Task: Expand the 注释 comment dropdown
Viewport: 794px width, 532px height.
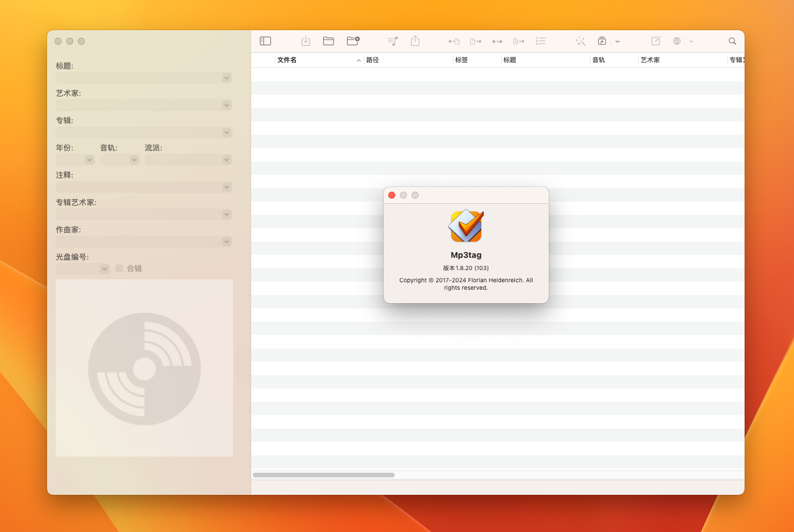Action: pos(227,187)
